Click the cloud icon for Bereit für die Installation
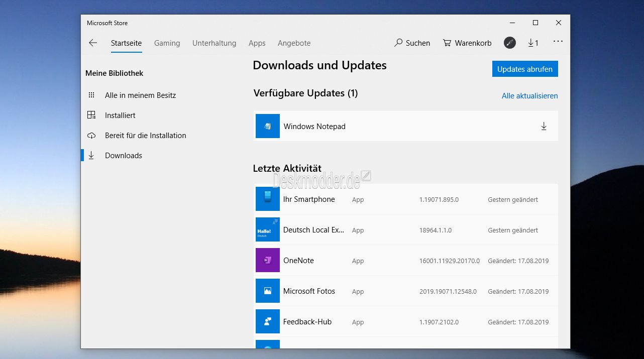Screen dimensions: 644x359 coord(91,136)
